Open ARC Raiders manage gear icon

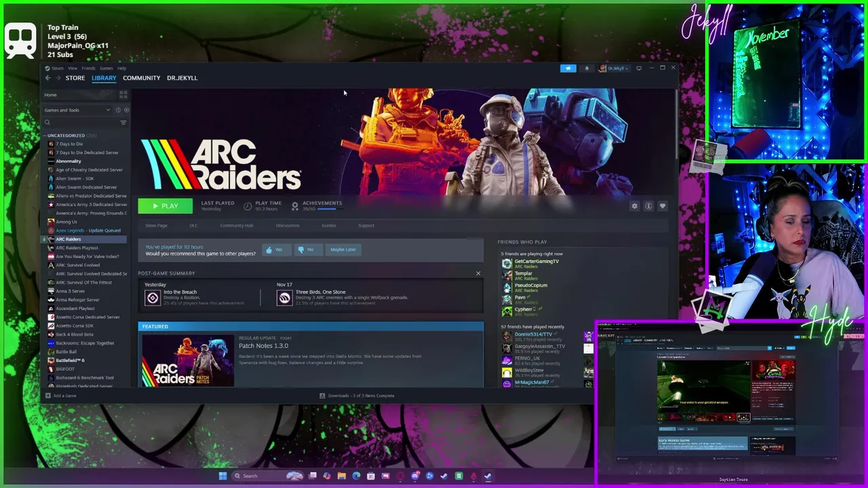[x=634, y=206]
